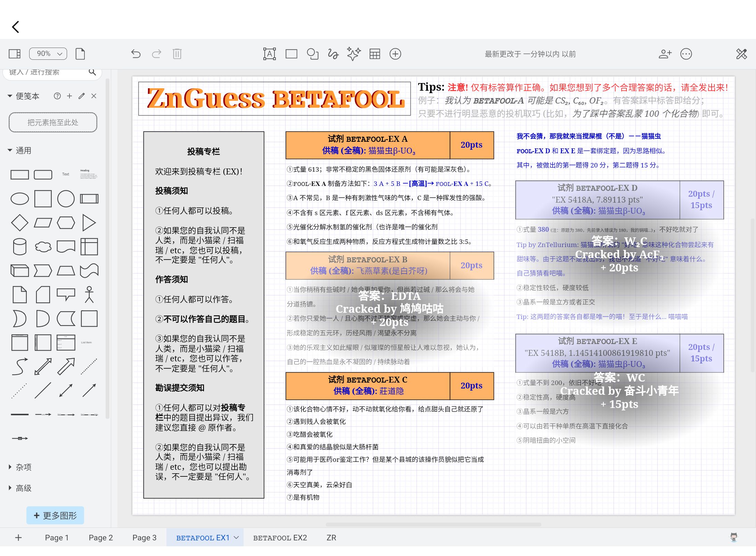756x556 pixels.
Task: Open the more options ellipsis menu
Action: click(686, 54)
